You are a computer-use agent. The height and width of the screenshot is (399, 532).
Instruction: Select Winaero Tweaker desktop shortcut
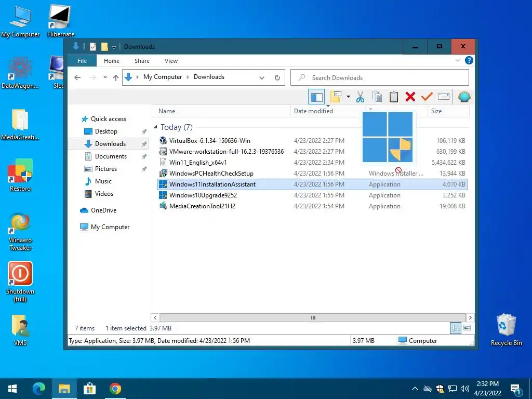20,231
